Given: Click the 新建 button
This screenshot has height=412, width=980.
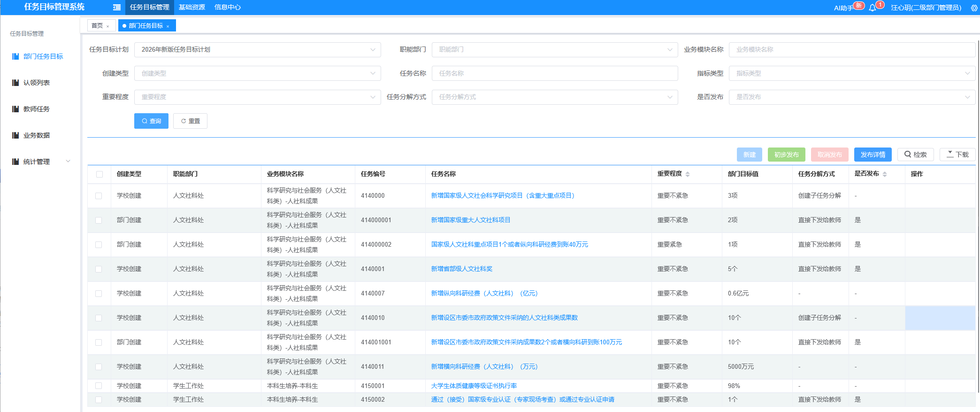Looking at the screenshot, I should [750, 155].
